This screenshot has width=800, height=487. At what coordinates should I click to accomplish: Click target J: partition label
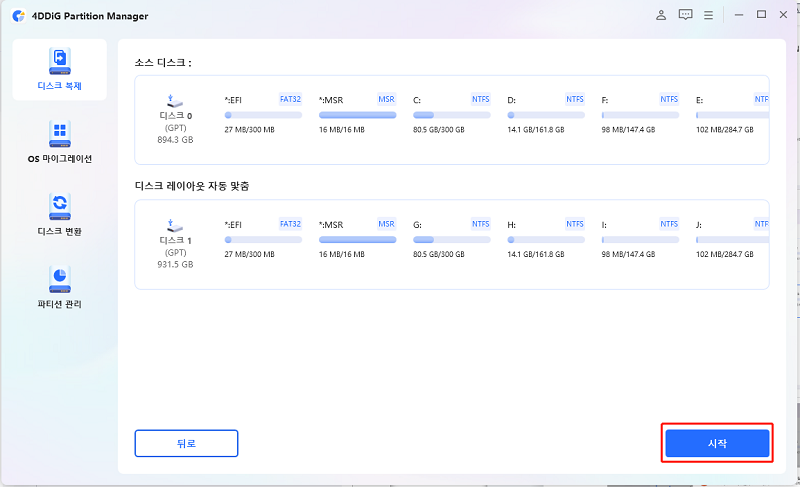click(x=698, y=225)
